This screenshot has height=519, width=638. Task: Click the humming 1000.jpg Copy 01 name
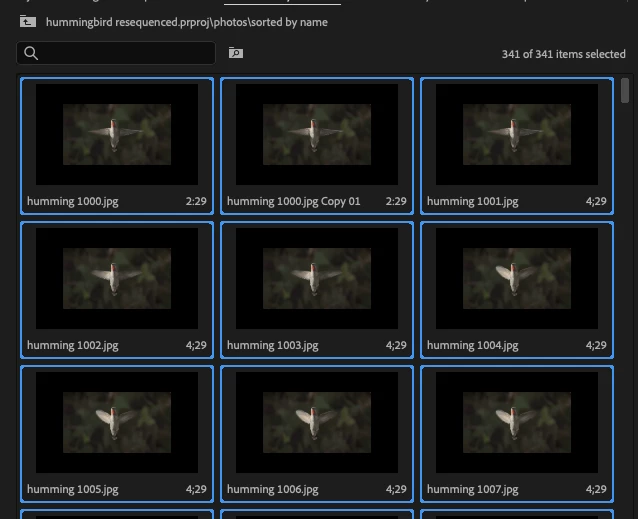293,202
